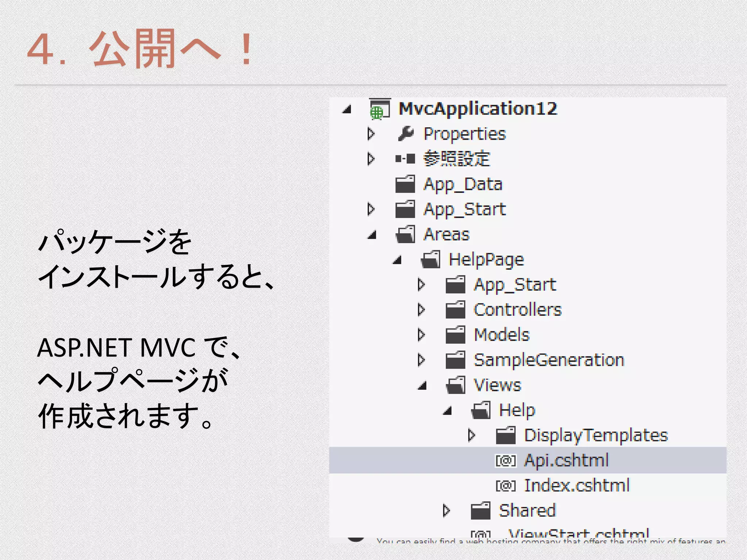
Task: Select the Index.cshtml file label
Action: 577,486
